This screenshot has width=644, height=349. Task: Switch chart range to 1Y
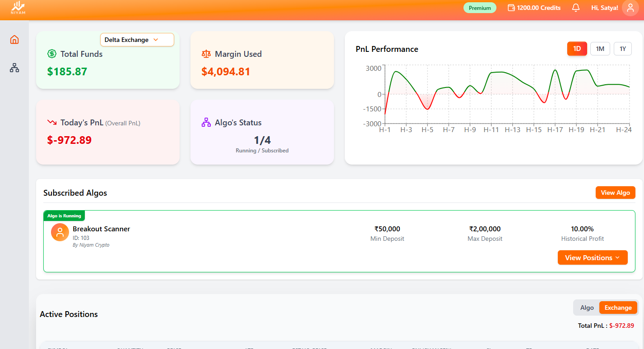pos(622,49)
